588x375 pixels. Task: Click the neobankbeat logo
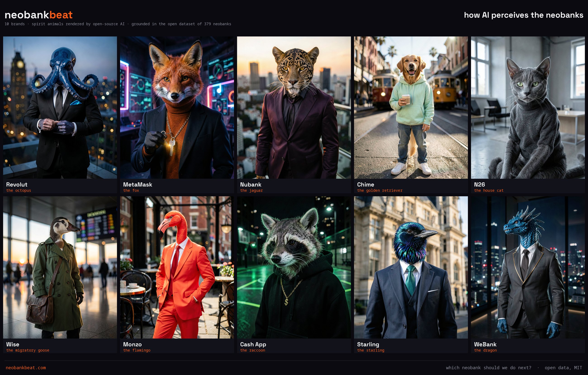coord(39,15)
